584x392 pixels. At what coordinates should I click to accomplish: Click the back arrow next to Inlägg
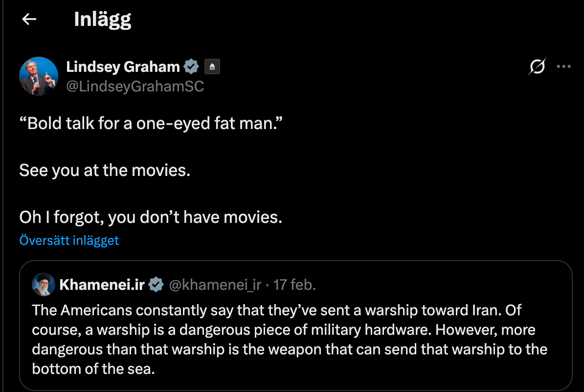[29, 20]
